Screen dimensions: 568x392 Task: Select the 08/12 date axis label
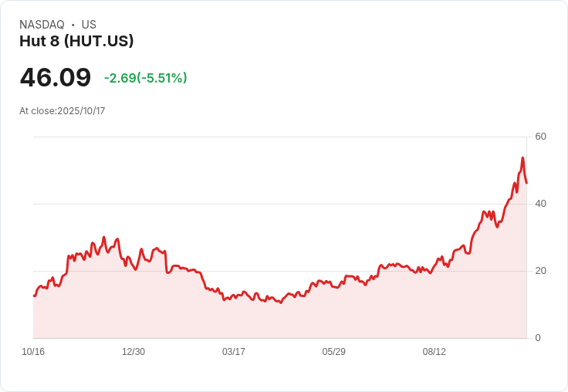434,352
